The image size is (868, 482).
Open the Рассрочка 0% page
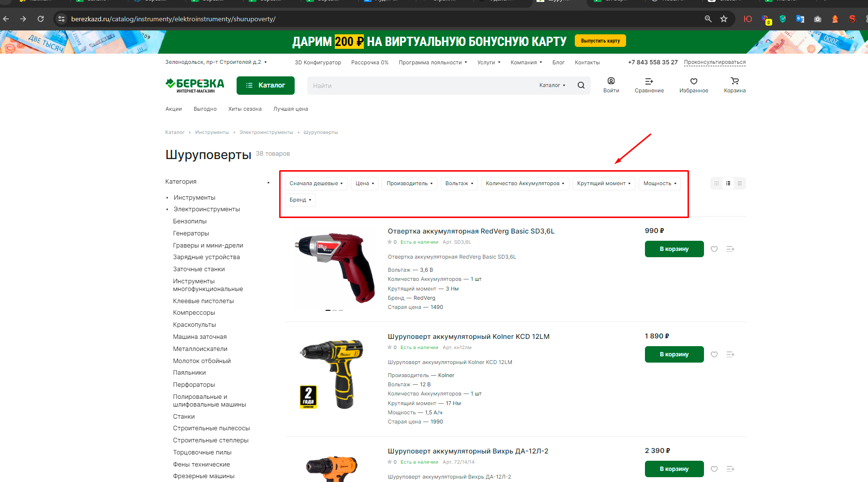370,62
